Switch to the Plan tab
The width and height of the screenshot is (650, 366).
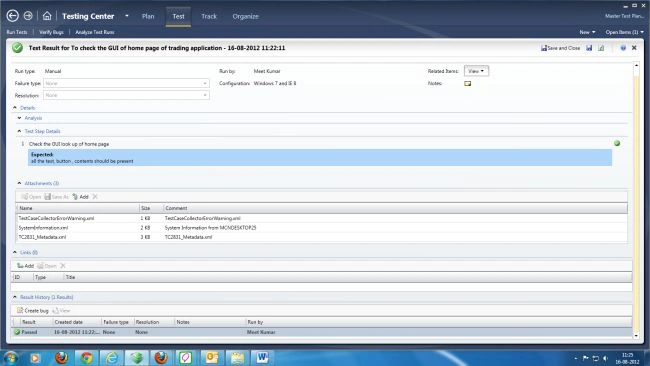(x=148, y=16)
